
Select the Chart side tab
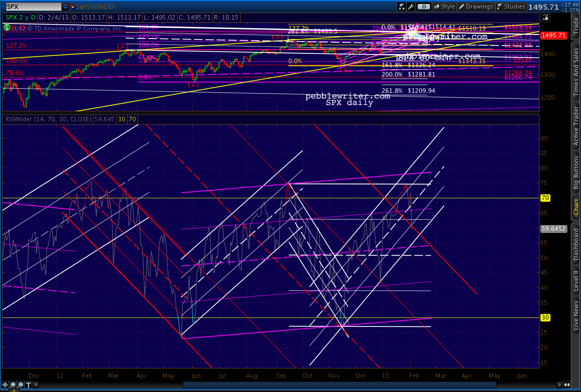click(576, 207)
